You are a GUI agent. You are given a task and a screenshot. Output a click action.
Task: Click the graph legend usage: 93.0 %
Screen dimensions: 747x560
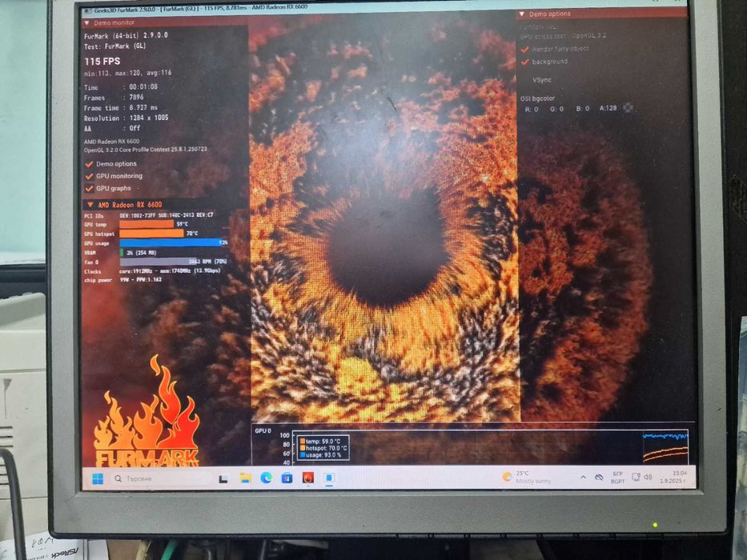(x=320, y=455)
